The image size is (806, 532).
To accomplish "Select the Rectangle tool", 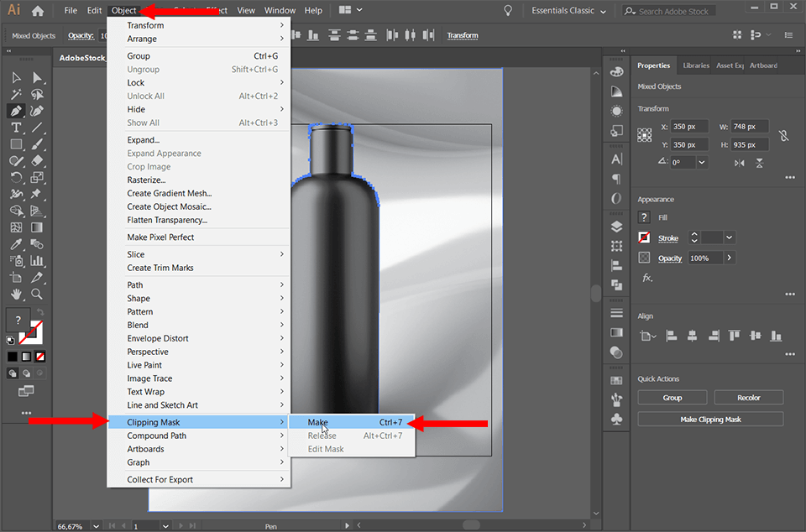I will [x=16, y=144].
